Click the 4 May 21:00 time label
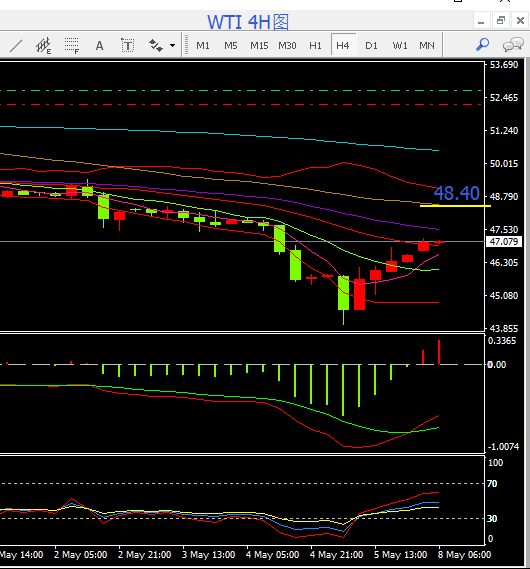The height and width of the screenshot is (569, 530). (x=336, y=555)
